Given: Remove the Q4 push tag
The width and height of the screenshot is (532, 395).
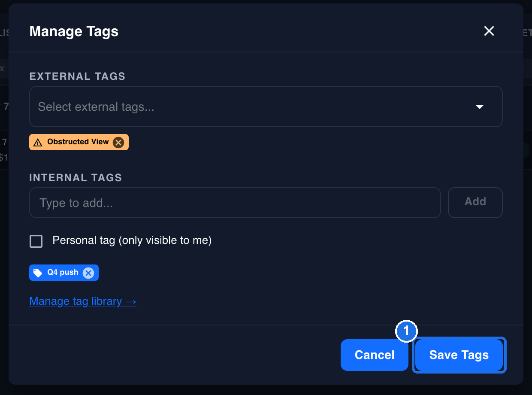Looking at the screenshot, I should 88,273.
